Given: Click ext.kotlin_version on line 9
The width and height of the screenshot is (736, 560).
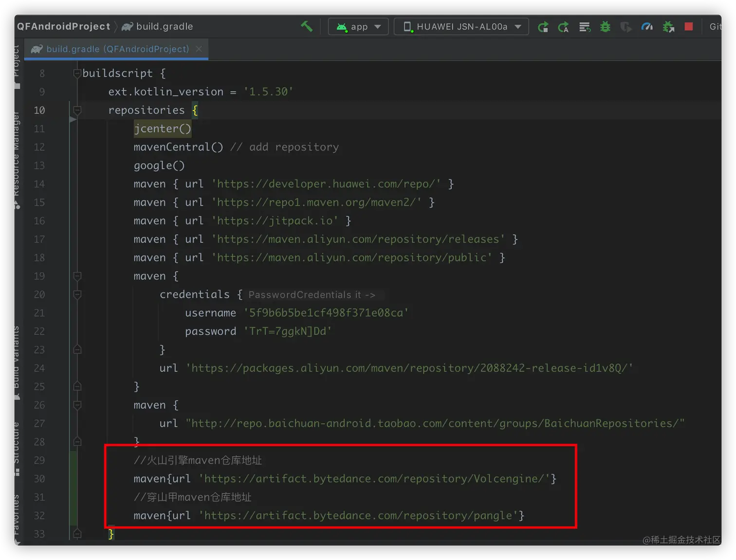Looking at the screenshot, I should [x=166, y=91].
